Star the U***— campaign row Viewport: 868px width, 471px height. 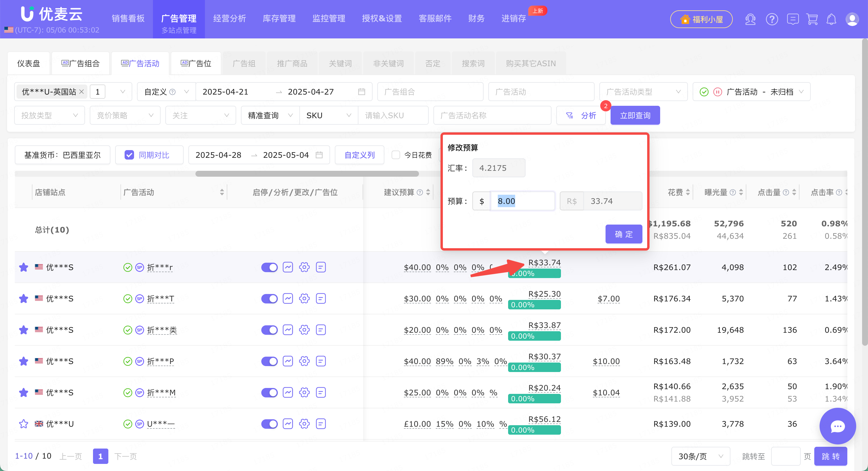(x=24, y=424)
